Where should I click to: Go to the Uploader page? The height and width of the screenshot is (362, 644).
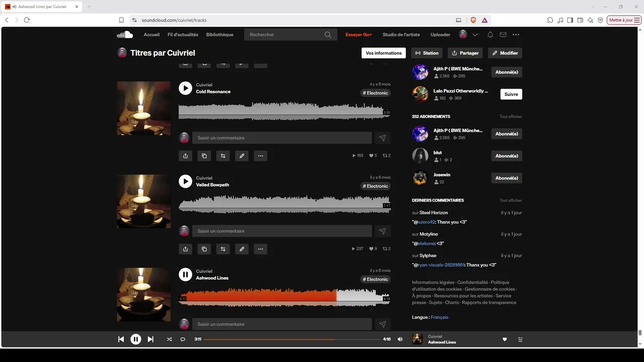tap(440, 35)
